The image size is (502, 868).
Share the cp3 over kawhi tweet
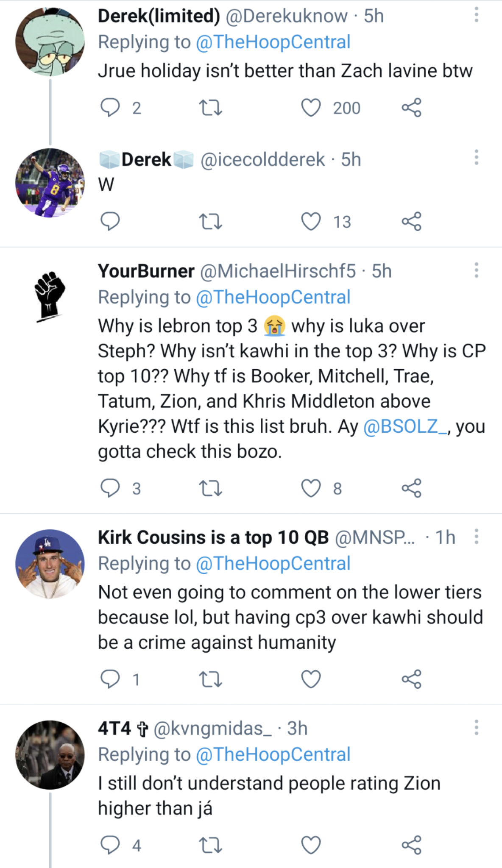411,679
